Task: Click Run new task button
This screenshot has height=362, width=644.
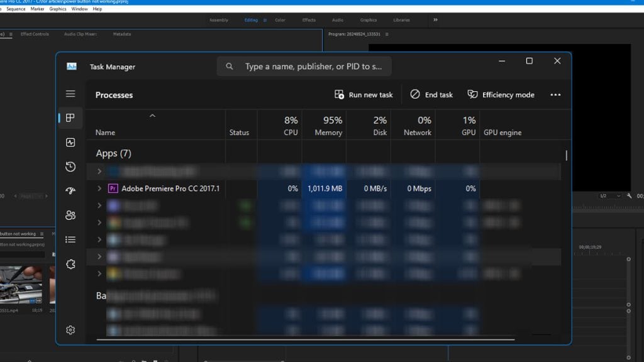Action: [x=364, y=95]
